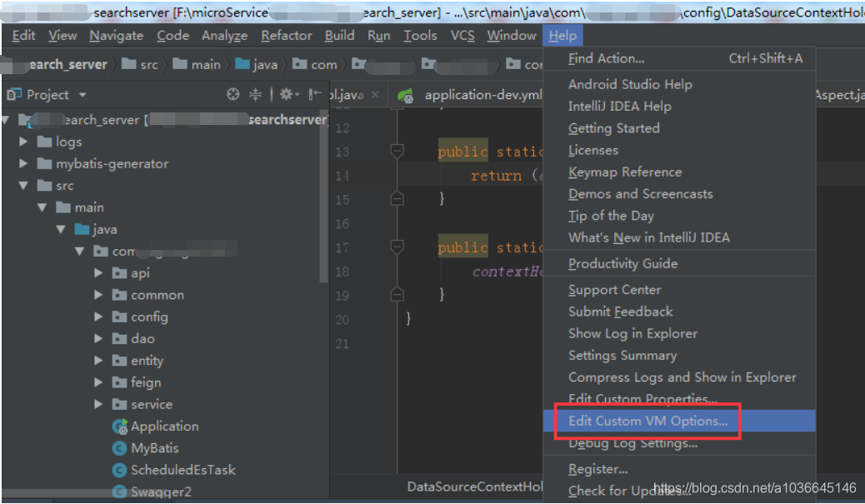This screenshot has height=504, width=865.
Task: Click the mybatis-generator folder icon
Action: 44,164
